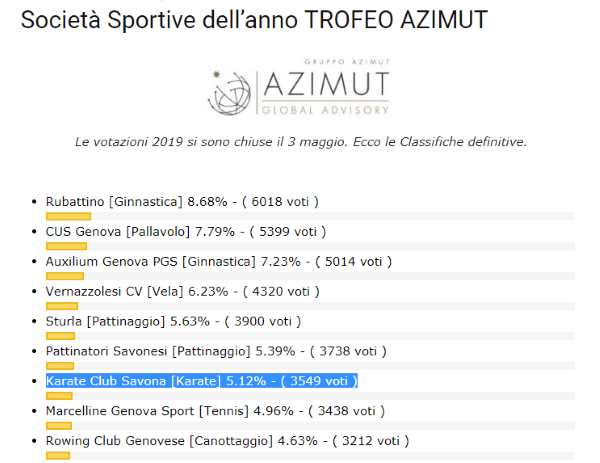Click the yellow bar under Sturla

[60, 336]
